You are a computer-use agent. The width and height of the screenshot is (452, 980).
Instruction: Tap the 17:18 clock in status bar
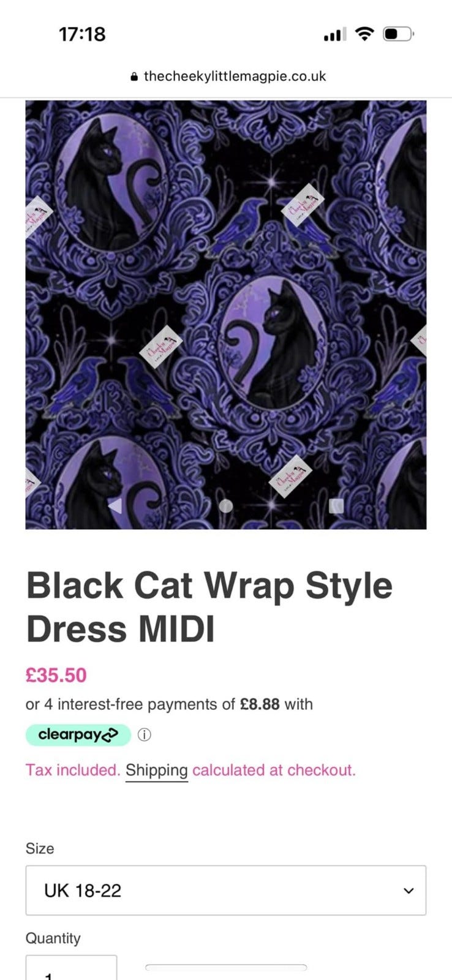tap(82, 34)
